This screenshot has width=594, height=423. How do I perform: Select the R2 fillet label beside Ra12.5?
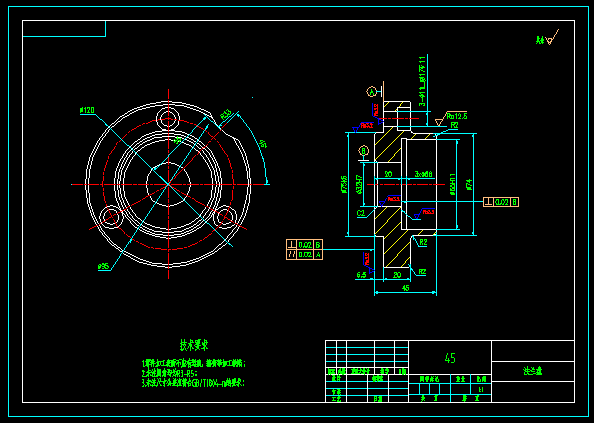click(454, 125)
